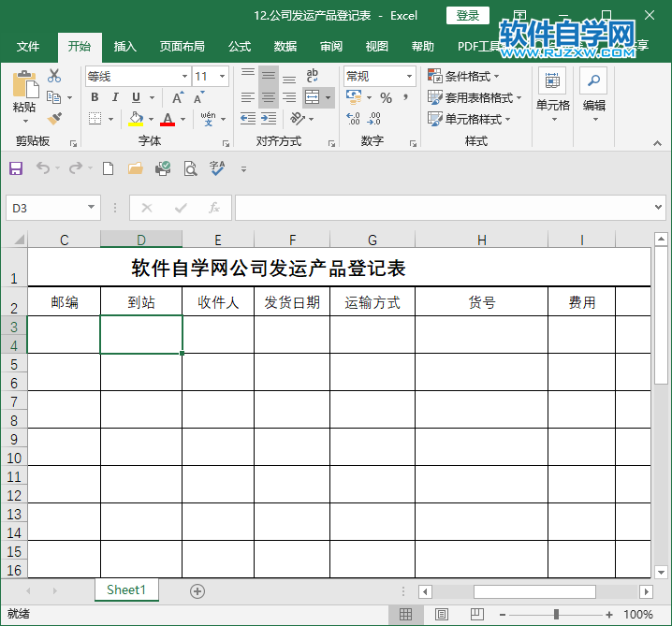
Task: Switch to the 数据 Data tab
Action: pyautogui.click(x=285, y=46)
